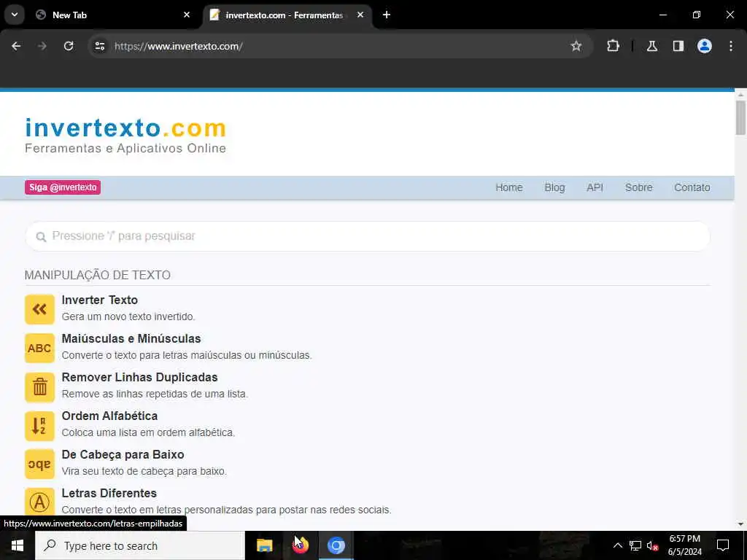Open the Extensions puzzle icon
Screen dimensions: 747x560
pos(613,46)
